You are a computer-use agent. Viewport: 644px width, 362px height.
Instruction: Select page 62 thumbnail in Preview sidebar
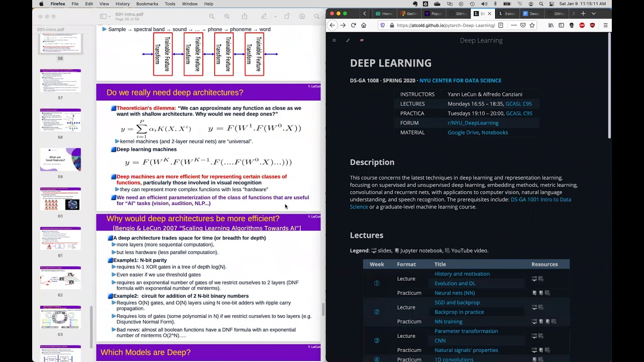[x=60, y=278]
